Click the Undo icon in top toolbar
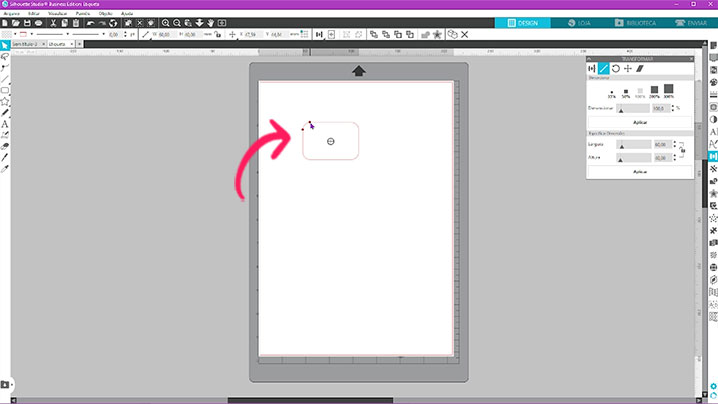Image resolution: width=718 pixels, height=404 pixels. pyautogui.click(x=90, y=22)
